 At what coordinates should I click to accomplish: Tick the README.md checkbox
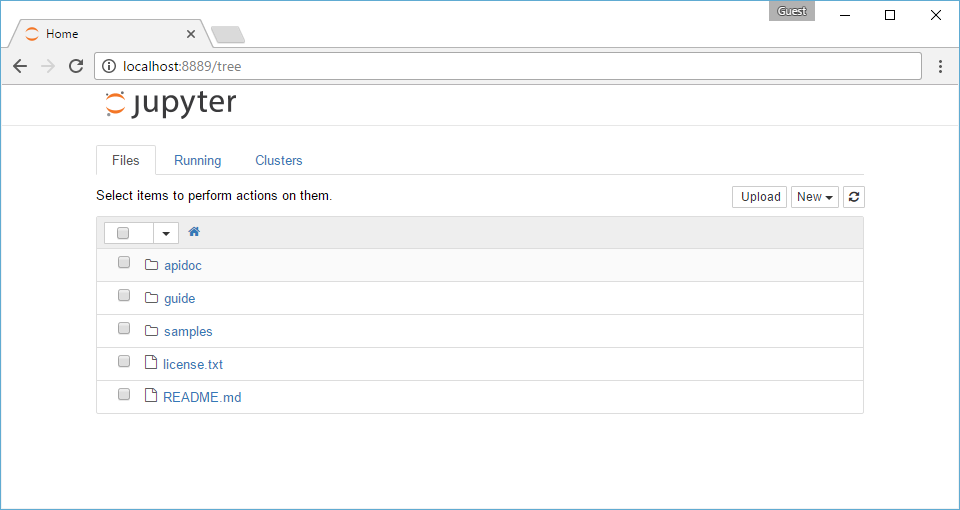coord(124,395)
